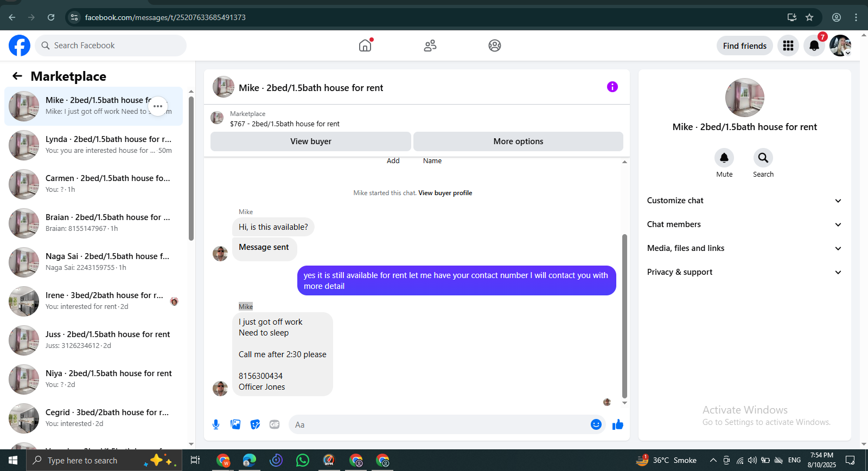868x471 pixels.
Task: Open Cegrid 3bed/2bath conversation
Action: [x=93, y=418]
